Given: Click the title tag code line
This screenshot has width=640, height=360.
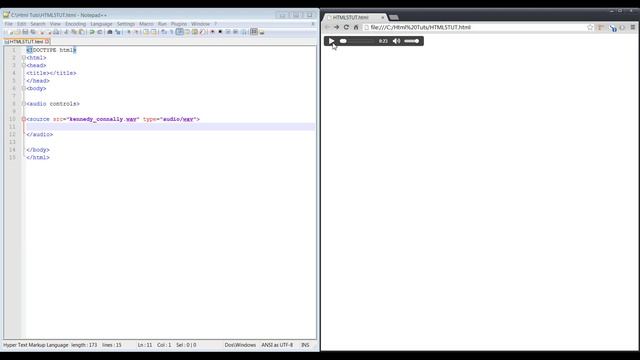Looking at the screenshot, I should (x=51, y=73).
